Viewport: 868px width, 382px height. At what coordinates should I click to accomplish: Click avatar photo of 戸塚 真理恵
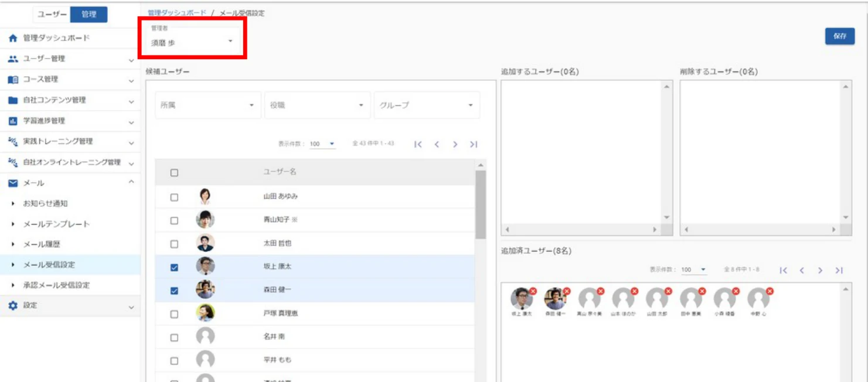205,313
